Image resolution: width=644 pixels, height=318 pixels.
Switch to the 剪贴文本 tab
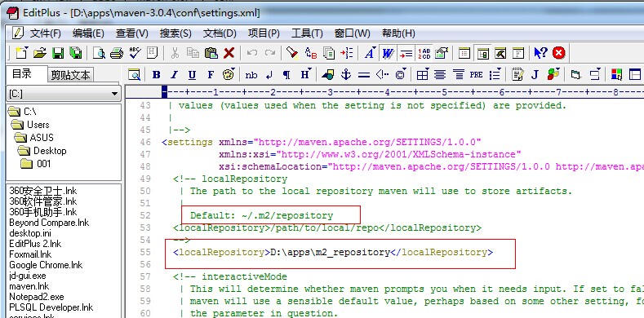pyautogui.click(x=71, y=75)
